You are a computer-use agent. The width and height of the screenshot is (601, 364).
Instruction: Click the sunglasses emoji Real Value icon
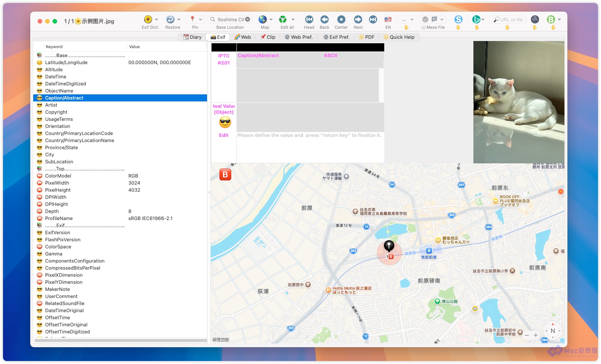tap(225, 122)
